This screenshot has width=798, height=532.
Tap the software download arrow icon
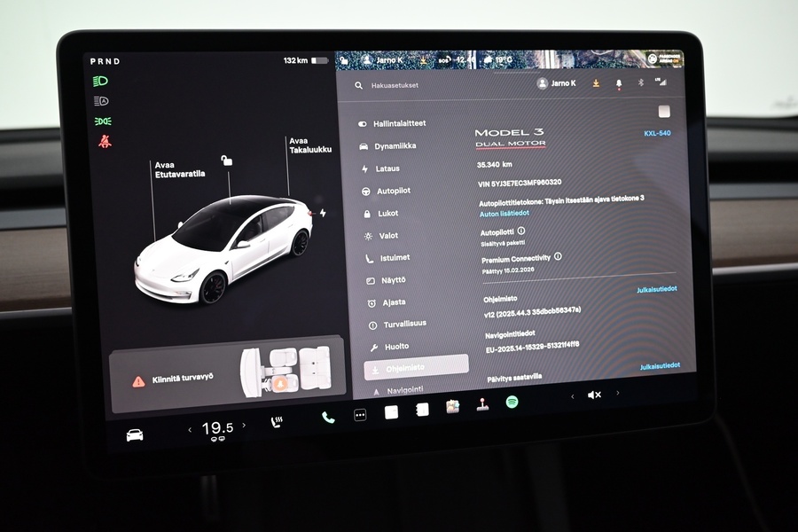tap(597, 82)
